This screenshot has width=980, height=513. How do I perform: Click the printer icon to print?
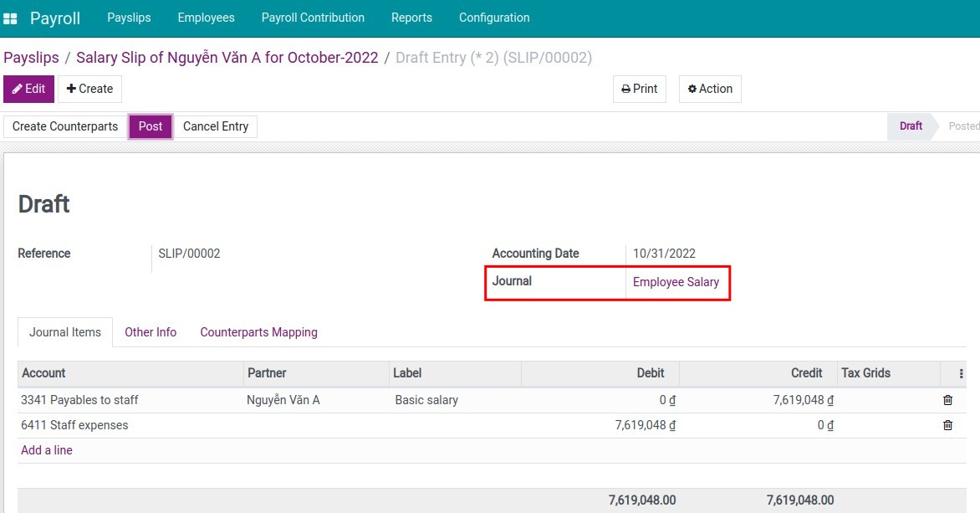(626, 89)
